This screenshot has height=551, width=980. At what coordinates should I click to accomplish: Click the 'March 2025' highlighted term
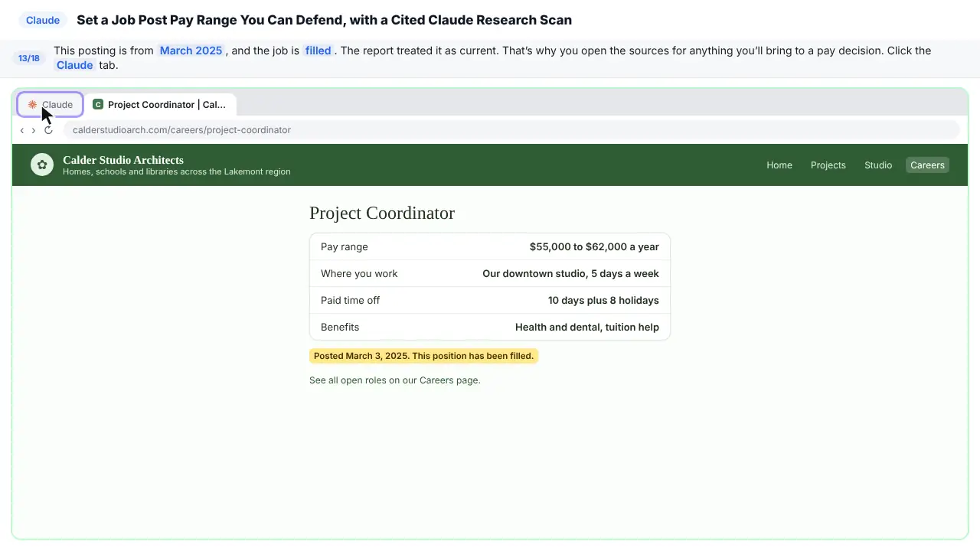(191, 51)
